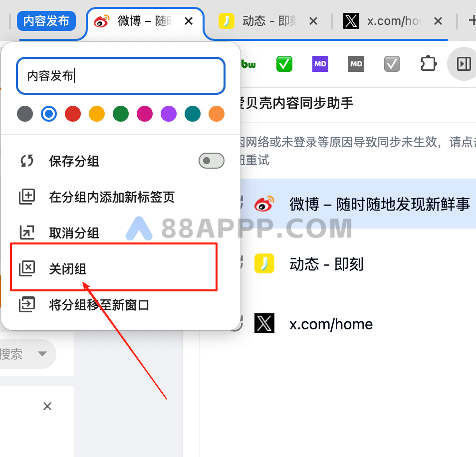Viewport: 476px width, 457px height.
Task: Click the move-group-to-new-window icon
Action: (27, 304)
